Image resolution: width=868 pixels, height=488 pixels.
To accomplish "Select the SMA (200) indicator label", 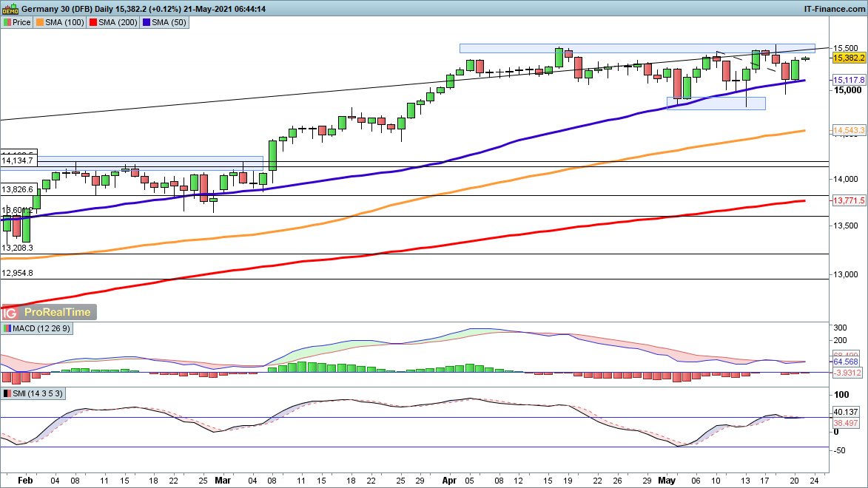I will 116,22.
